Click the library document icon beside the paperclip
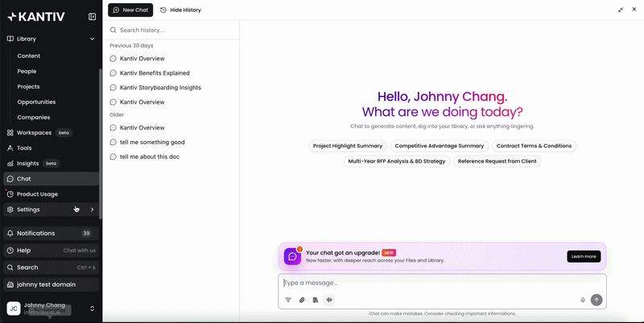Screen dimensions: 644x323 point(316,300)
